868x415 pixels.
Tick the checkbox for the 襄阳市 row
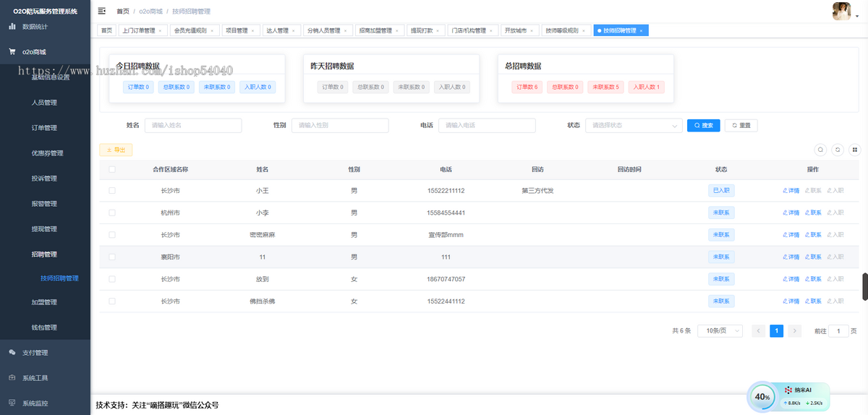(111, 257)
